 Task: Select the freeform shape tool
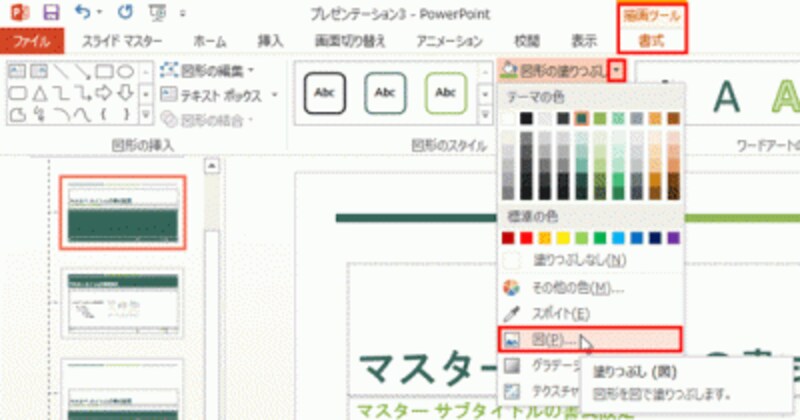click(17, 115)
